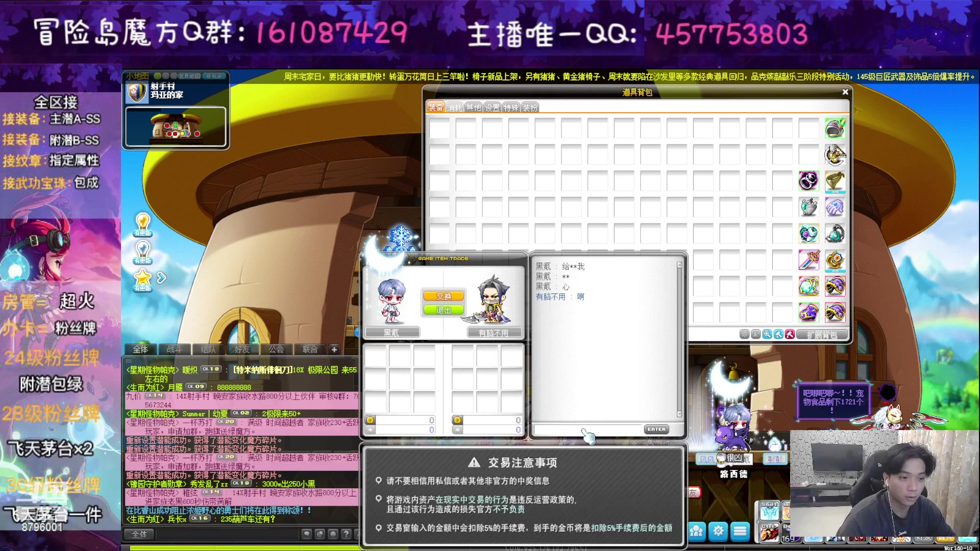
Task: Open the 全体 chat target selector
Action: [x=139, y=534]
